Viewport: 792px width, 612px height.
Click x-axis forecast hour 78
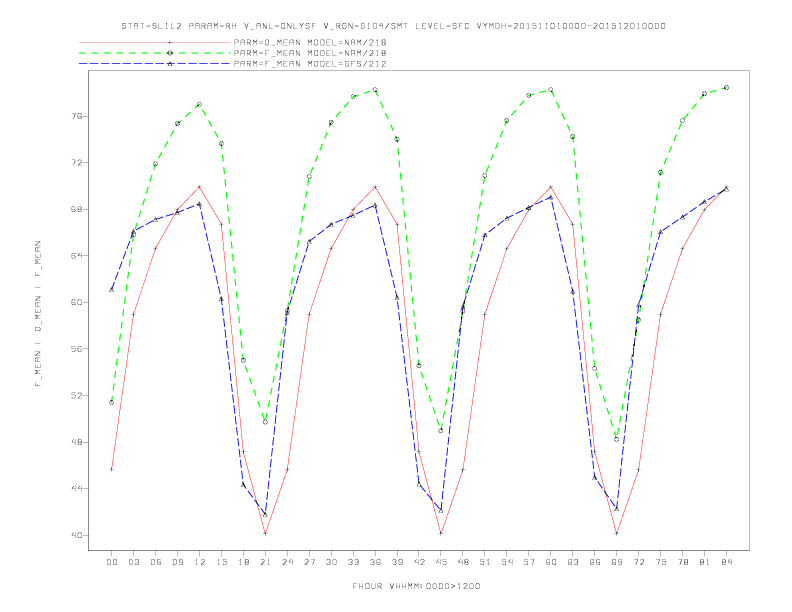click(x=682, y=562)
